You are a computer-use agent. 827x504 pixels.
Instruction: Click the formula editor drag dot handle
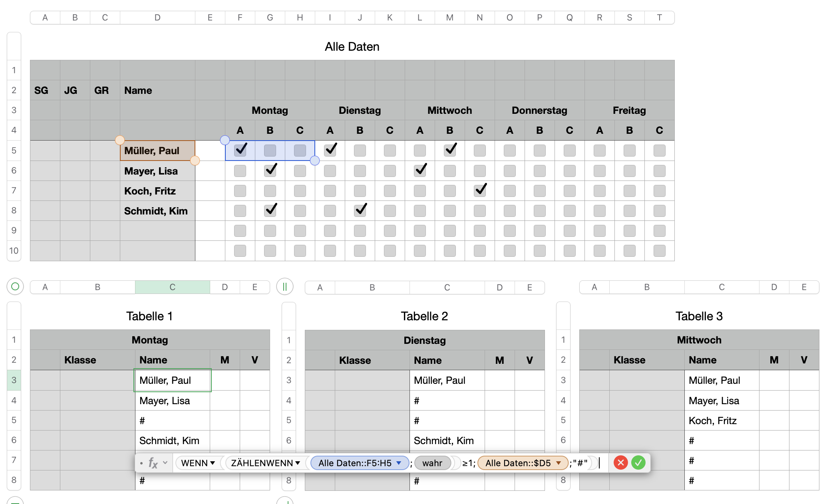141,463
